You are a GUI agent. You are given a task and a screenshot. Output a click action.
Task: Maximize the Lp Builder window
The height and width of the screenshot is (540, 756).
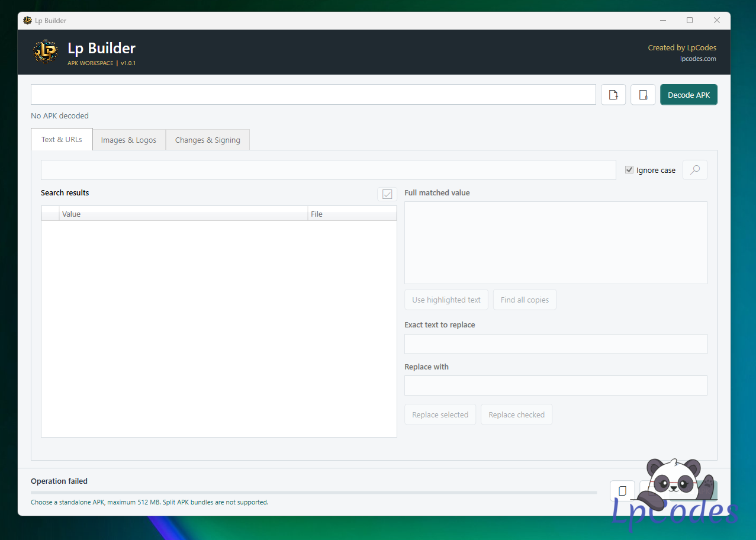tap(690, 20)
